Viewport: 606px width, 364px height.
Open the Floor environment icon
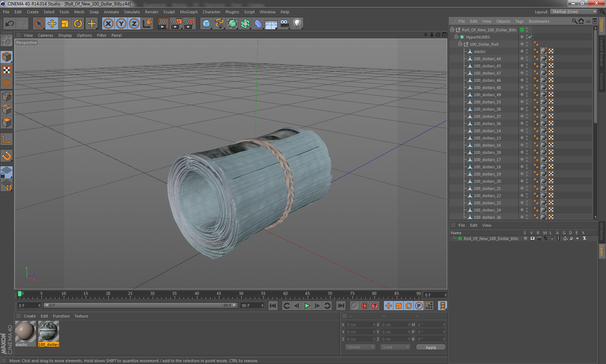(271, 24)
